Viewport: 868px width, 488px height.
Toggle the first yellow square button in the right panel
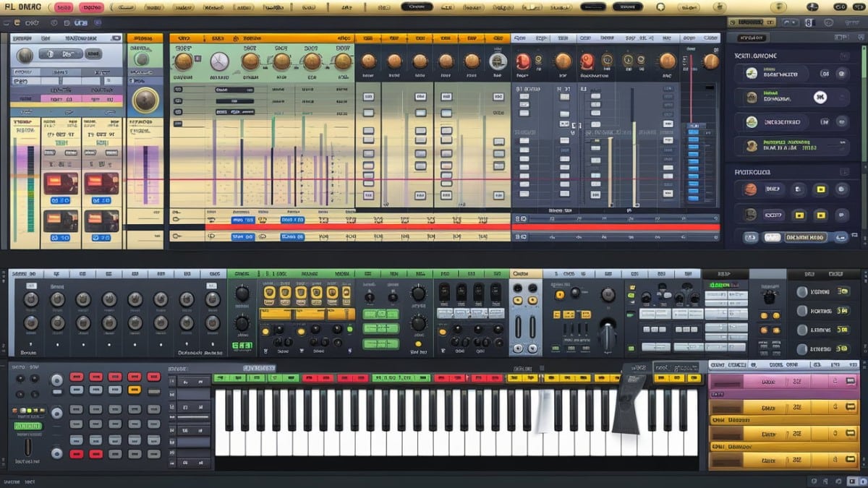pos(820,190)
